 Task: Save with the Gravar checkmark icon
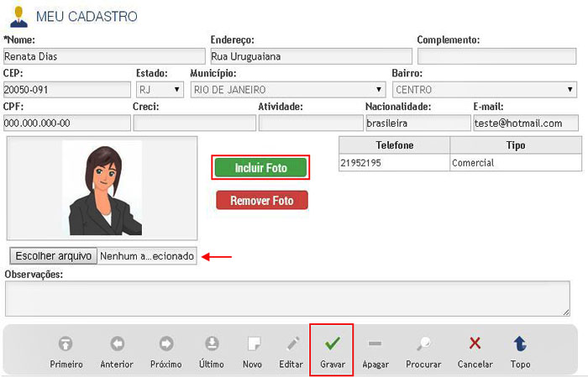[332, 344]
